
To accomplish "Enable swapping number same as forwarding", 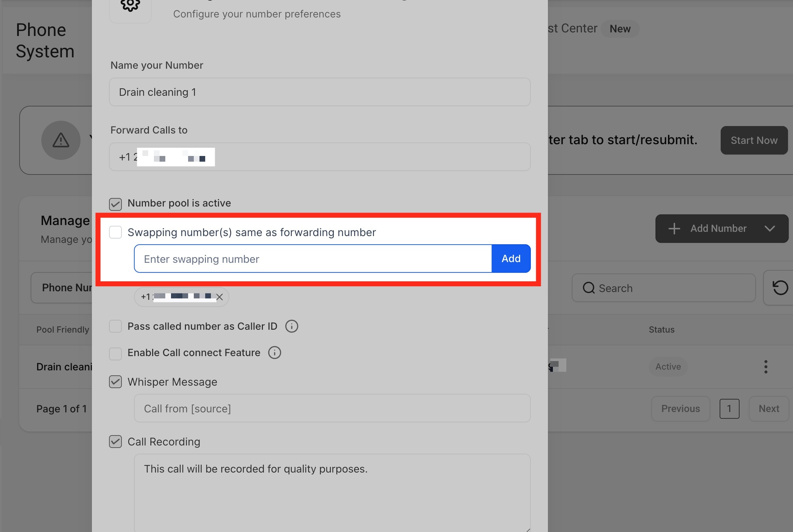I will [115, 232].
